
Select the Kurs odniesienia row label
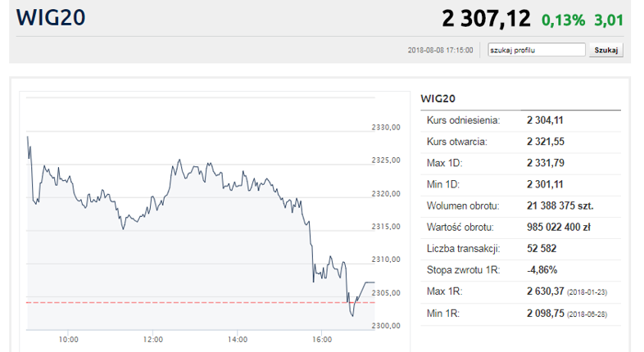coord(463,120)
